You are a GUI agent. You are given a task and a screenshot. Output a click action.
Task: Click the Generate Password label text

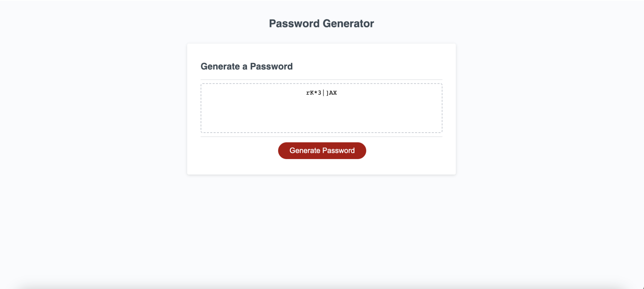click(322, 151)
